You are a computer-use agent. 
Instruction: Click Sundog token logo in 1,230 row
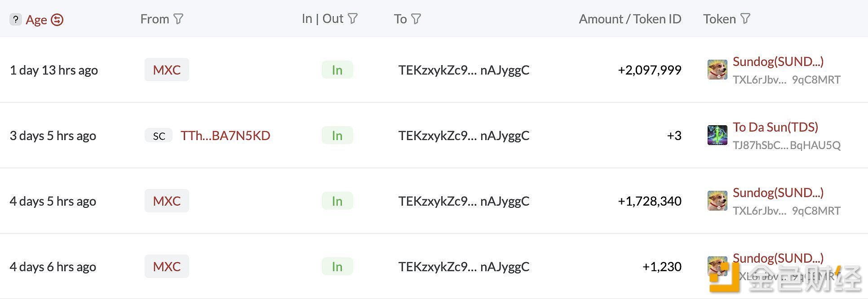[x=717, y=266]
